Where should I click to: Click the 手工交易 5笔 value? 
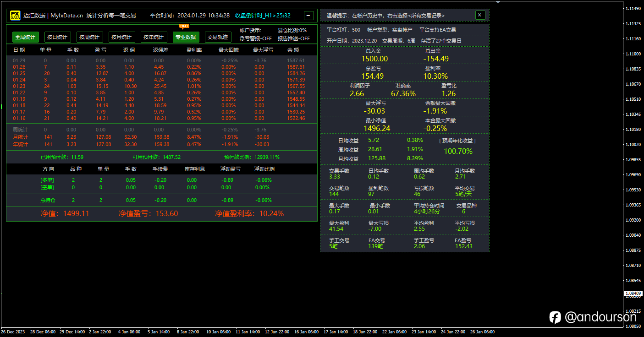(333, 246)
